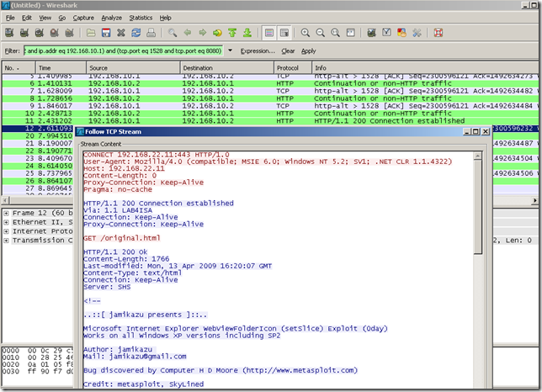
Task: Click into the display filter field
Action: coord(124,50)
